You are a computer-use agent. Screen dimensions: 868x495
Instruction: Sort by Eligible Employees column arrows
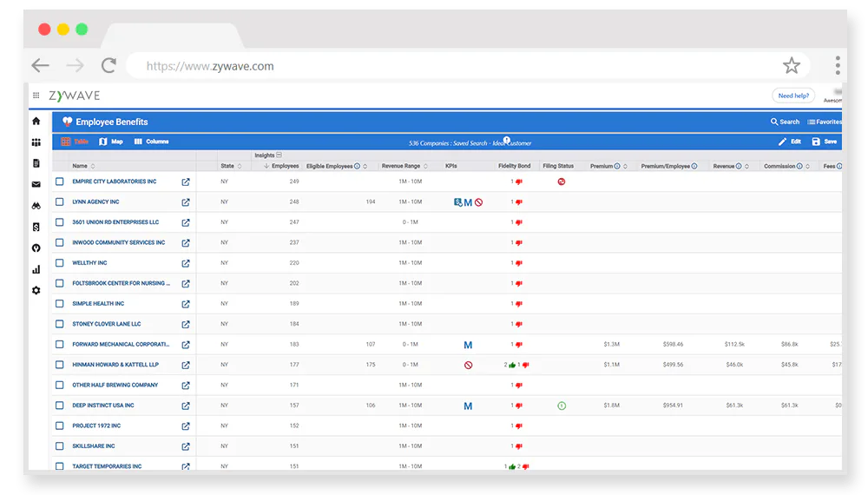(x=365, y=166)
